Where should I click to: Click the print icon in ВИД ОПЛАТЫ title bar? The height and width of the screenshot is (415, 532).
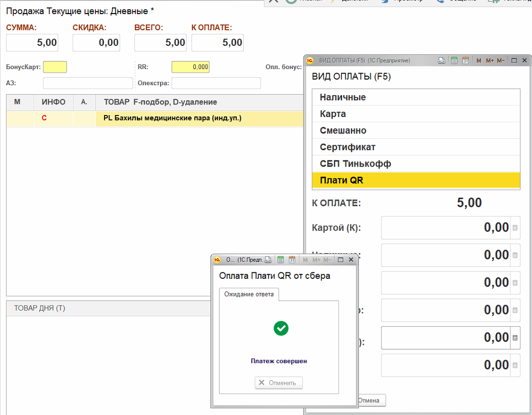[x=442, y=61]
